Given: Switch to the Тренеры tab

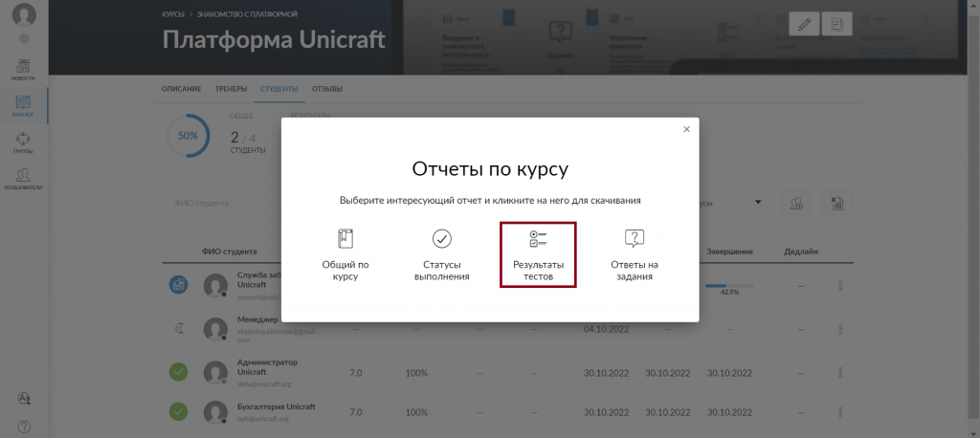Looking at the screenshot, I should point(231,89).
